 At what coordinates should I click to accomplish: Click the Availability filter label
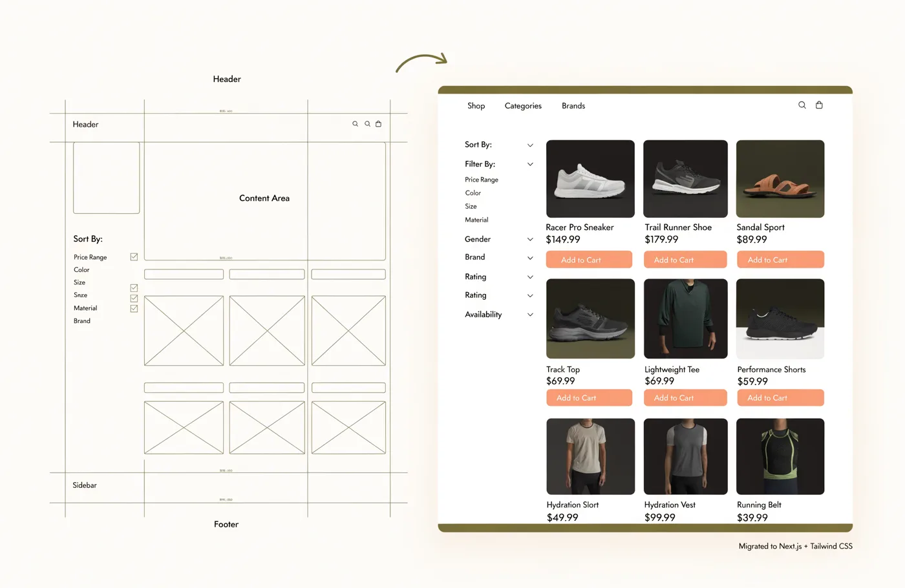[484, 315]
